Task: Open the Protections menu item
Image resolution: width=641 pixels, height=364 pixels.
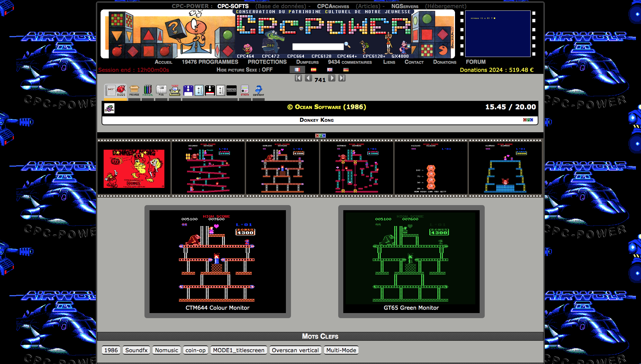Action: click(x=267, y=62)
